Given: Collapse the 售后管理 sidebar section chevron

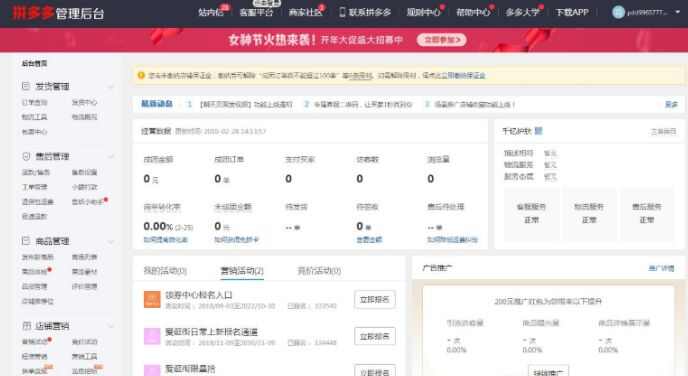Looking at the screenshot, I should pyautogui.click(x=111, y=157).
